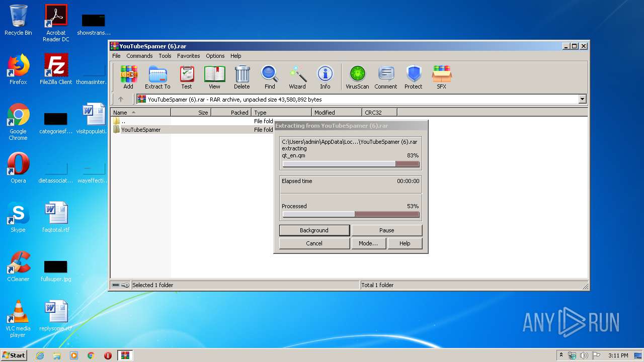Start VirusScan on the archive
The width and height of the screenshot is (644, 362).
pyautogui.click(x=357, y=77)
